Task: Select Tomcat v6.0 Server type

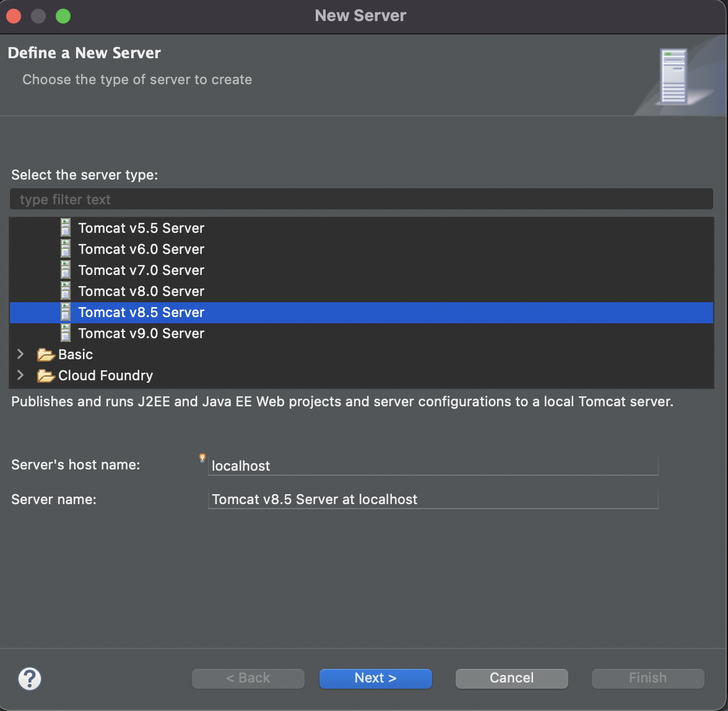Action: [362, 249]
